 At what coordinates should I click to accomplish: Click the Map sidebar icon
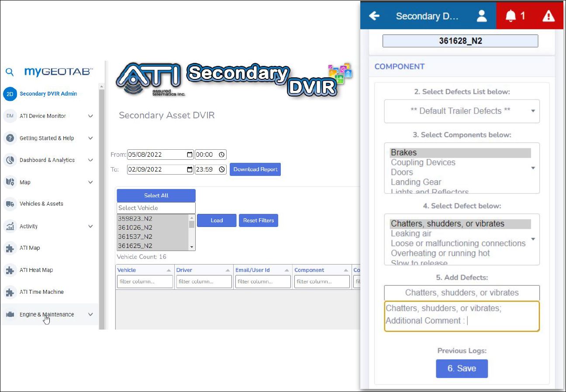click(x=10, y=182)
